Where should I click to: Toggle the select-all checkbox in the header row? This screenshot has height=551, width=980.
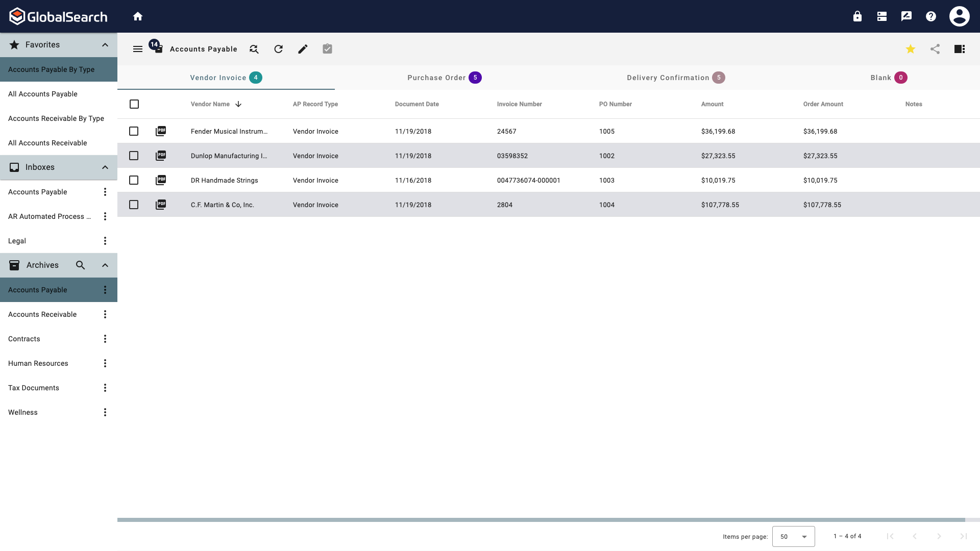click(134, 104)
